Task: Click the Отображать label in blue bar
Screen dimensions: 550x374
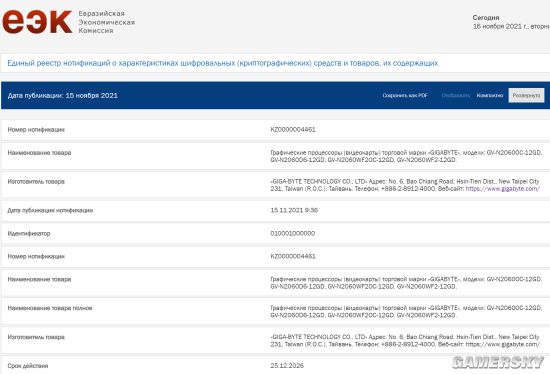Action: (456, 95)
